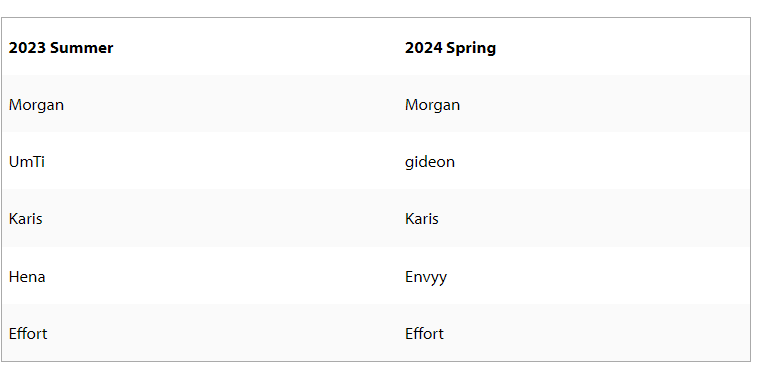Click the player name Envyy text

[426, 277]
